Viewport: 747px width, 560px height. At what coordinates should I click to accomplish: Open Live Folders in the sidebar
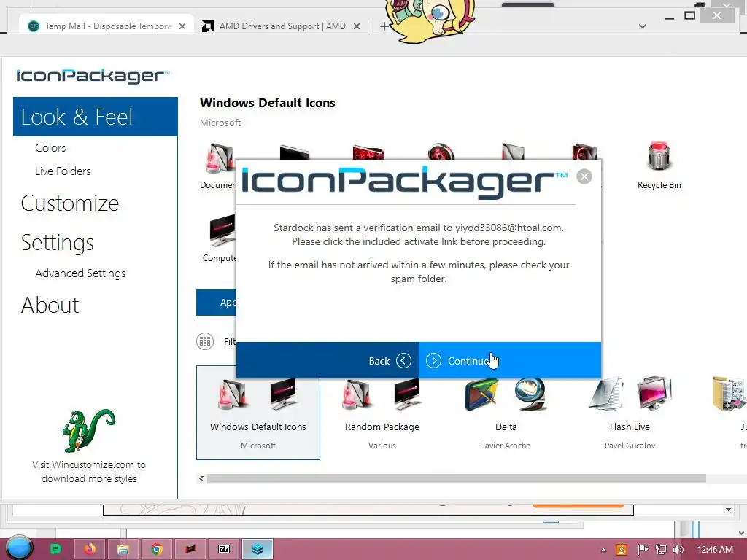point(63,171)
